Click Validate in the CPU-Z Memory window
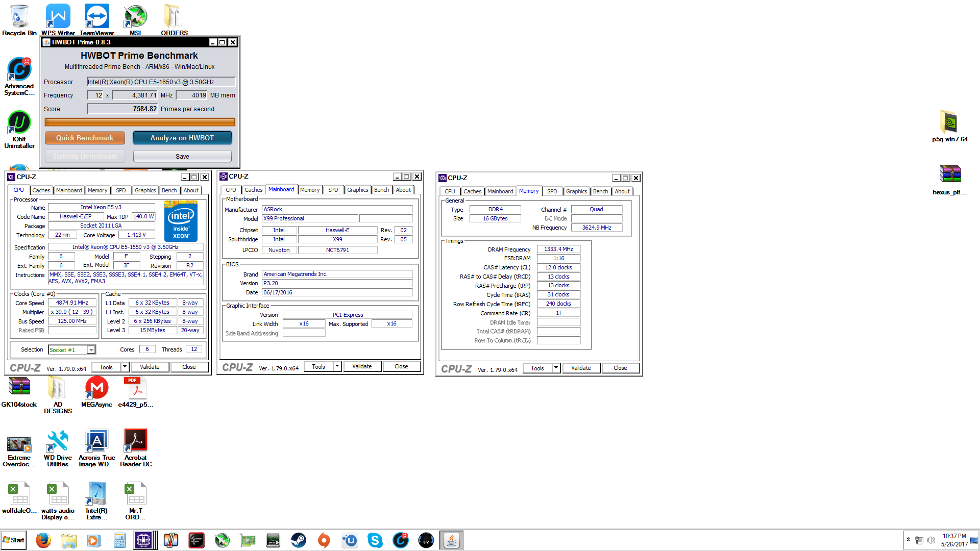This screenshot has width=980, height=551. click(x=581, y=368)
